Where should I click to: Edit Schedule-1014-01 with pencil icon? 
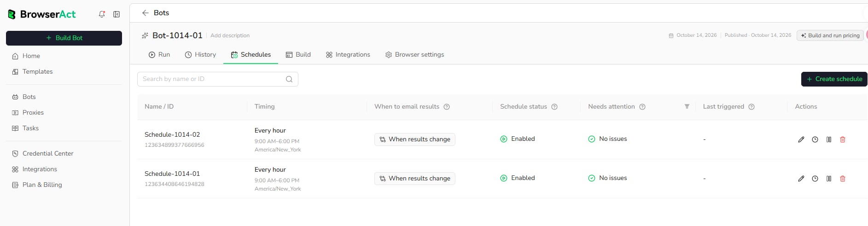pyautogui.click(x=801, y=179)
